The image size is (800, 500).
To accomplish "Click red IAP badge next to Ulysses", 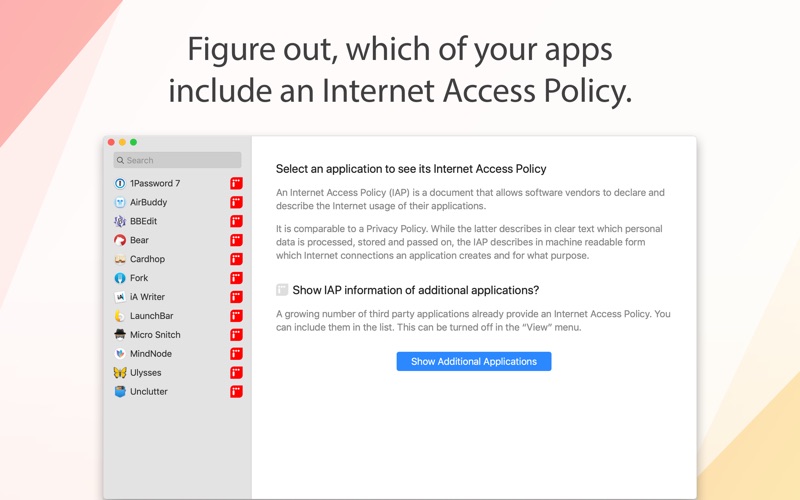I will 236,372.
